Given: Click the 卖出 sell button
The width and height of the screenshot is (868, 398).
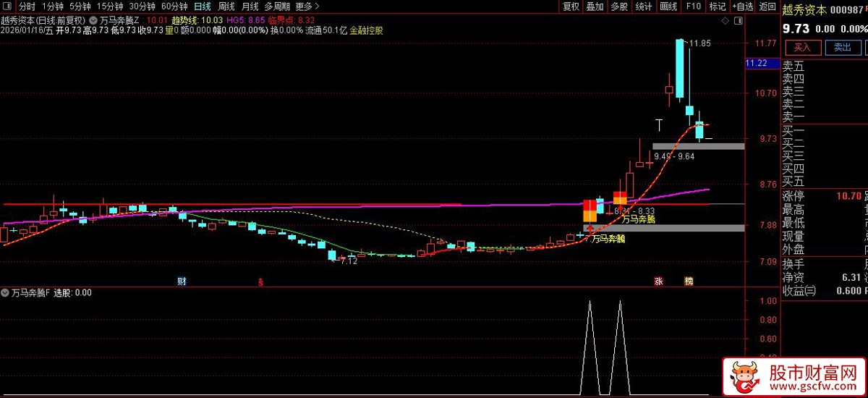Looking at the screenshot, I should [x=843, y=47].
